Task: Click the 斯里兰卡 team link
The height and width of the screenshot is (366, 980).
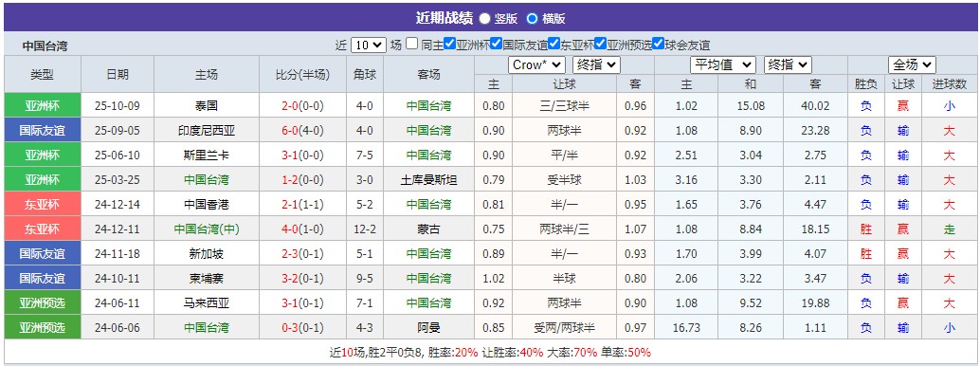Action: click(207, 156)
